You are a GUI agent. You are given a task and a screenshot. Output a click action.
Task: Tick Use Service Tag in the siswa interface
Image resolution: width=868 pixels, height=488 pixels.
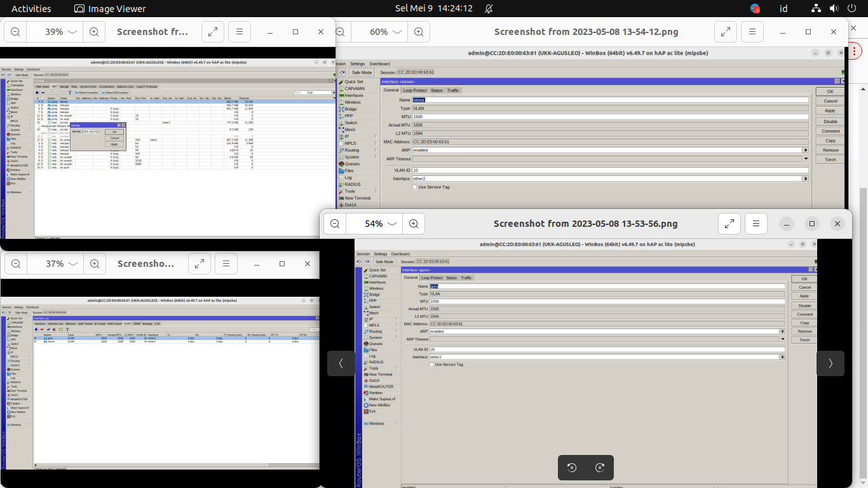(414, 187)
